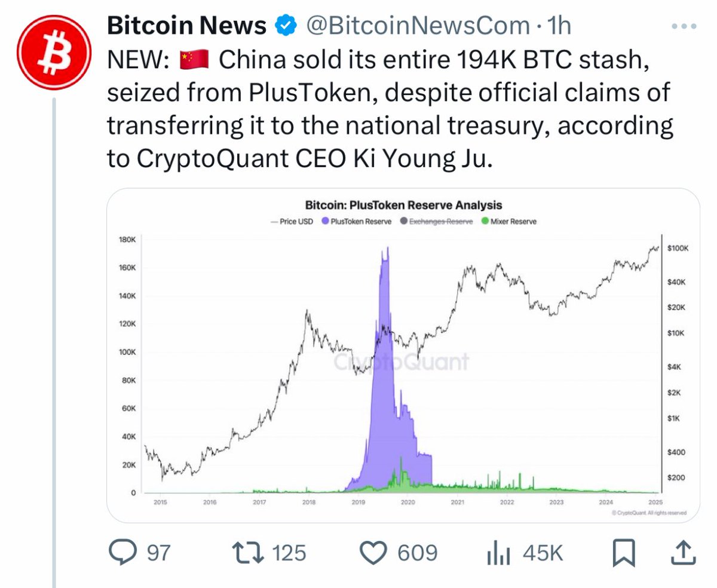Image resolution: width=717 pixels, height=588 pixels.
Task: Toggle the Price USD series in legend
Action: (293, 220)
